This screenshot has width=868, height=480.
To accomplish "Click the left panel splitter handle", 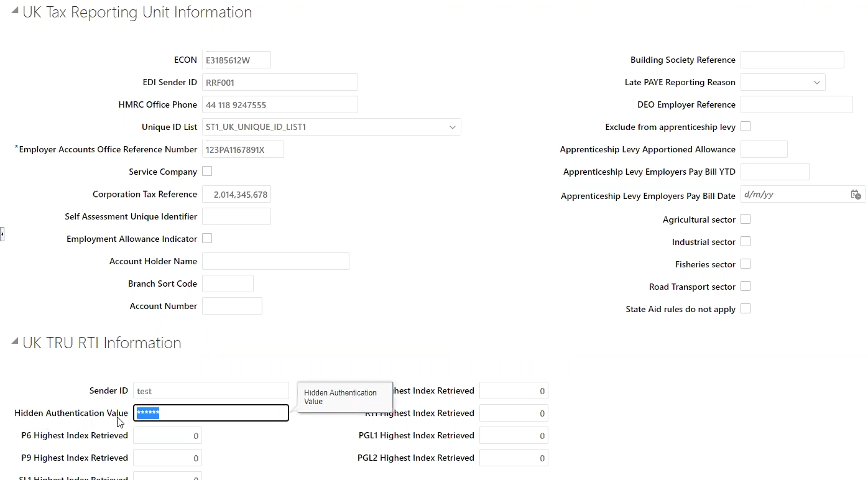I will click(x=2, y=234).
